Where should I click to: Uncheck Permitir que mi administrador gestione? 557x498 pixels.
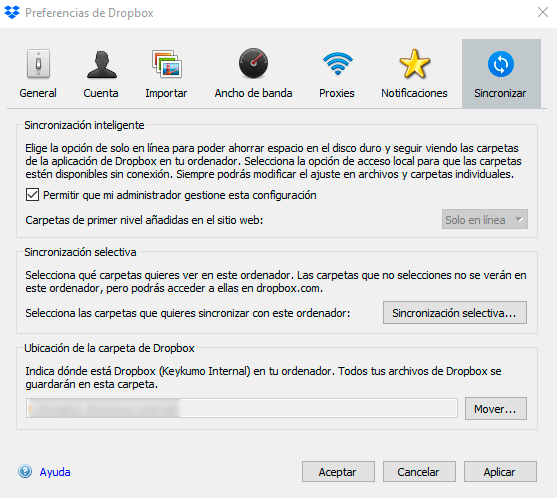click(32, 195)
